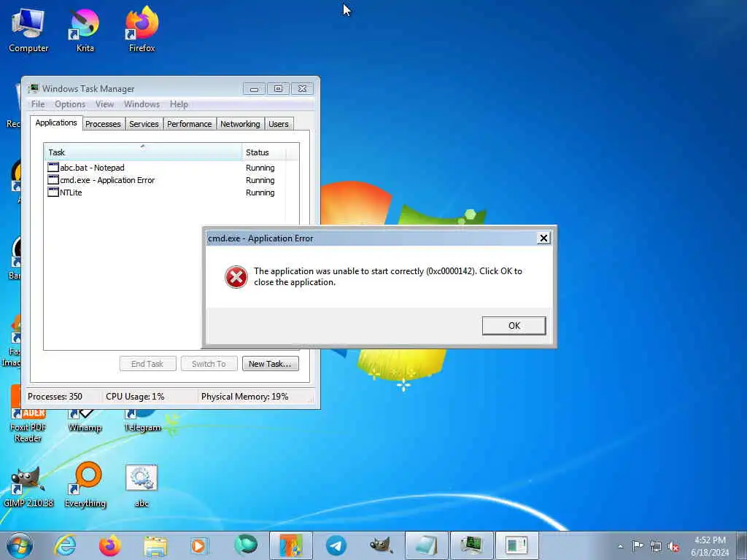
Task: Click the Task Manager title bar icon
Action: 34,88
